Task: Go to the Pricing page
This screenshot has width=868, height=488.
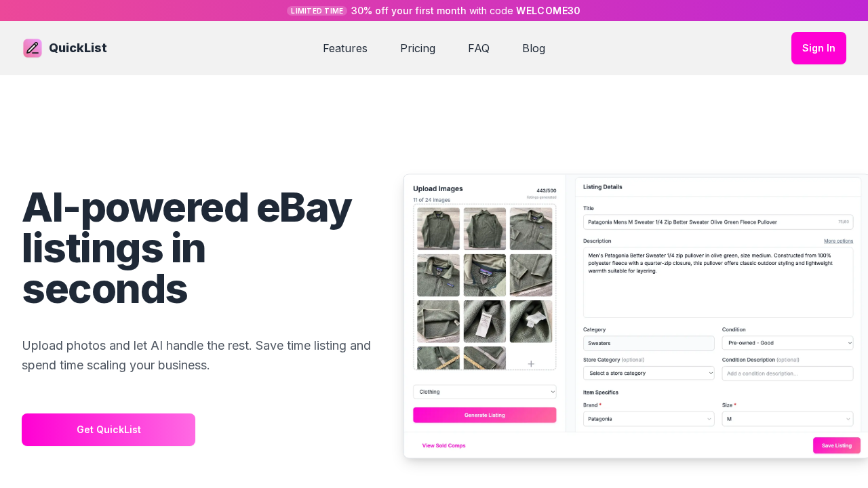Action: 418,48
